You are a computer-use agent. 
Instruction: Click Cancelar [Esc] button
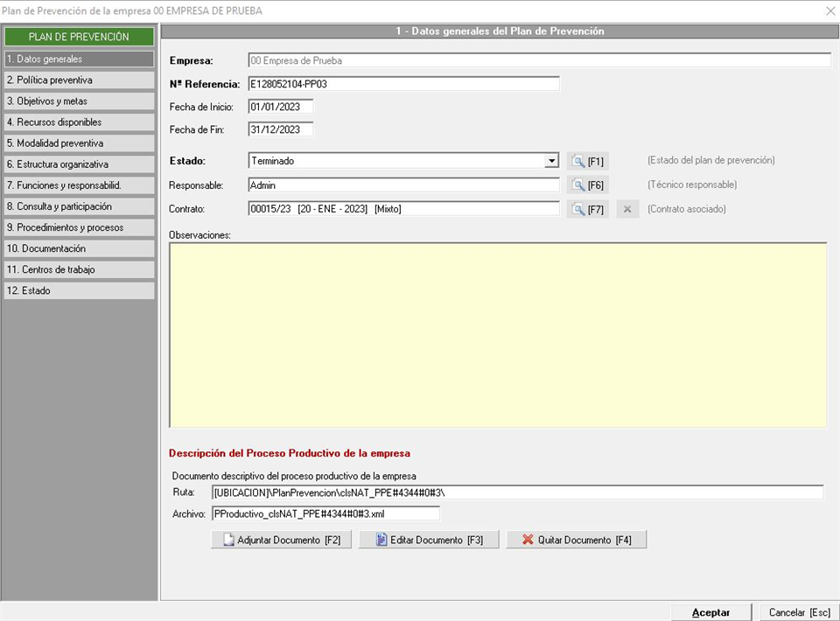(799, 612)
